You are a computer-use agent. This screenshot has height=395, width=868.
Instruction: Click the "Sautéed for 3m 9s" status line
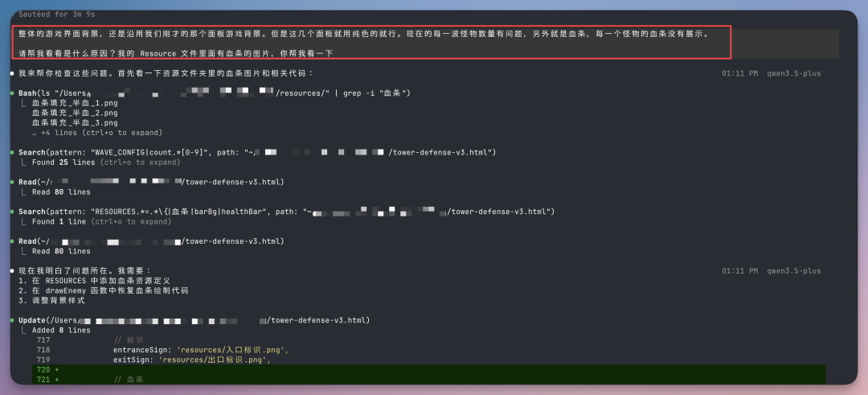(x=55, y=14)
